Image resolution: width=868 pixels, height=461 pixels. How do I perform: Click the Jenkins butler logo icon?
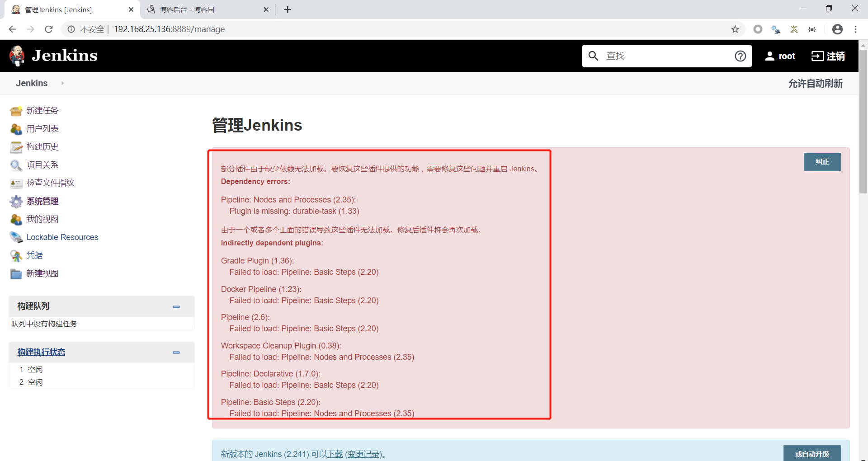(17, 56)
